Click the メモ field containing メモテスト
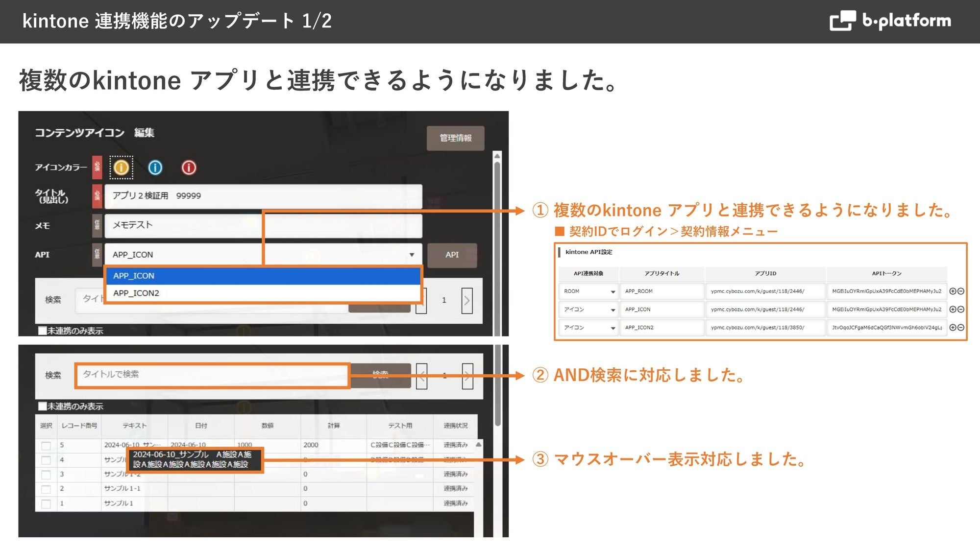980x551 pixels. coord(263,225)
